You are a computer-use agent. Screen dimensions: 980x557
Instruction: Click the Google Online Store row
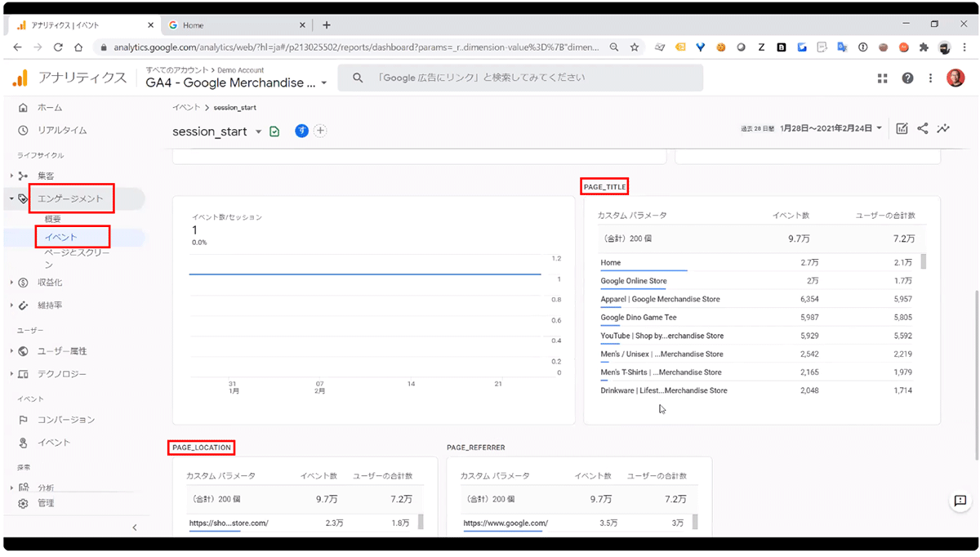[761, 281]
